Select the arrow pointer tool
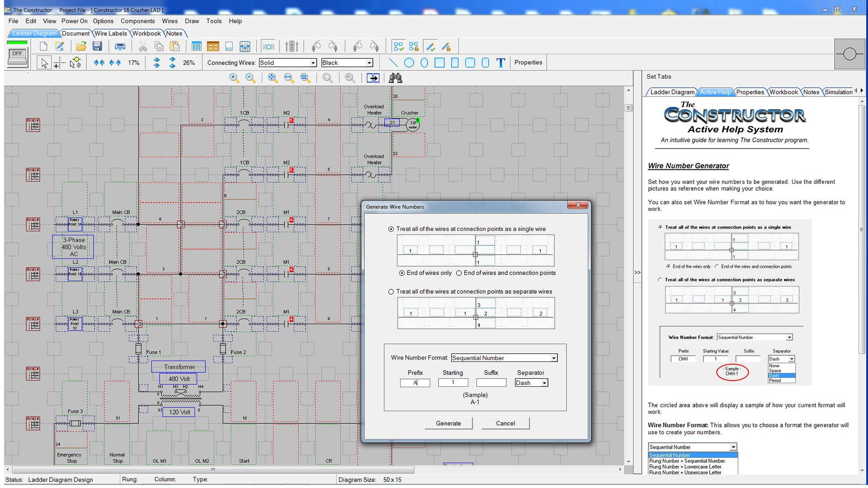 click(44, 63)
